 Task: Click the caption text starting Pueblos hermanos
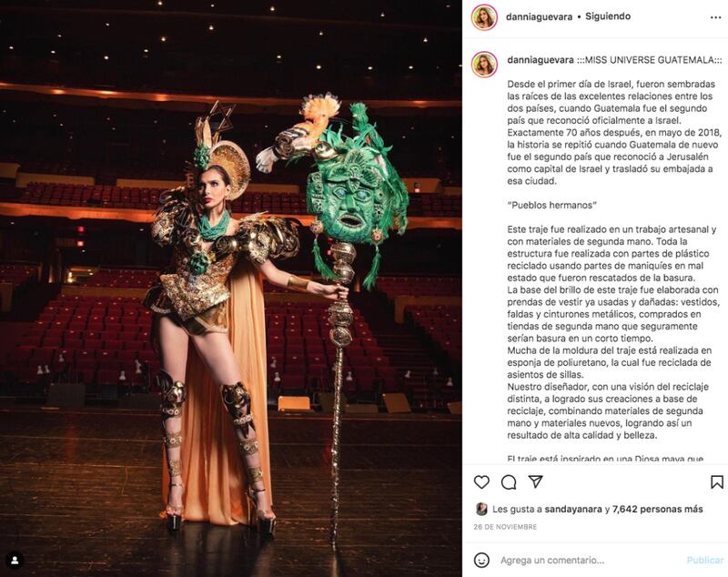pos(551,205)
